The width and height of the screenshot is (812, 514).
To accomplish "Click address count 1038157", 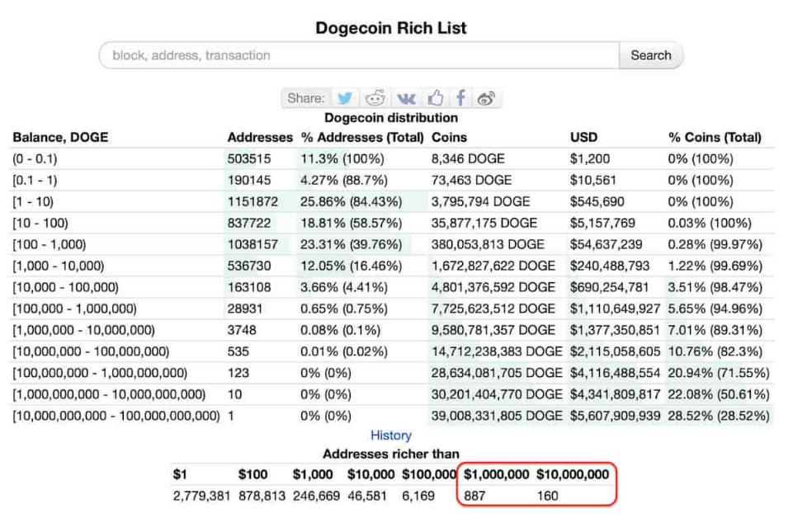I will pyautogui.click(x=253, y=244).
